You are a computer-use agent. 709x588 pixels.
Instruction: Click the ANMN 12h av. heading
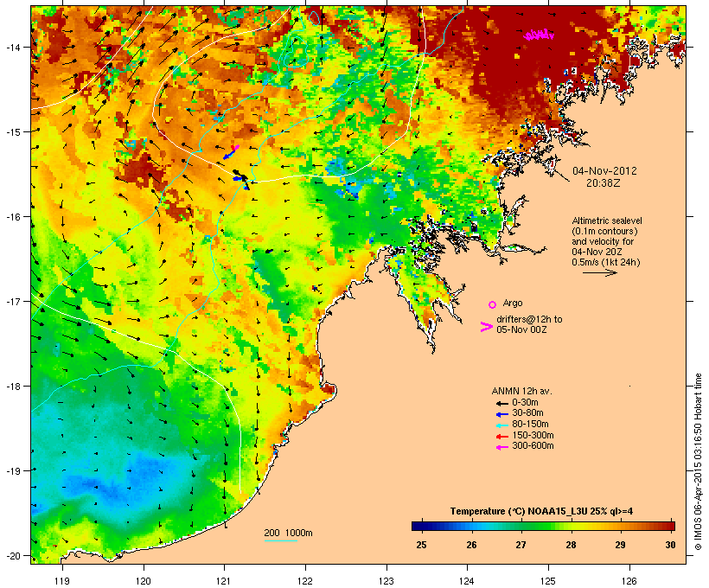(521, 391)
